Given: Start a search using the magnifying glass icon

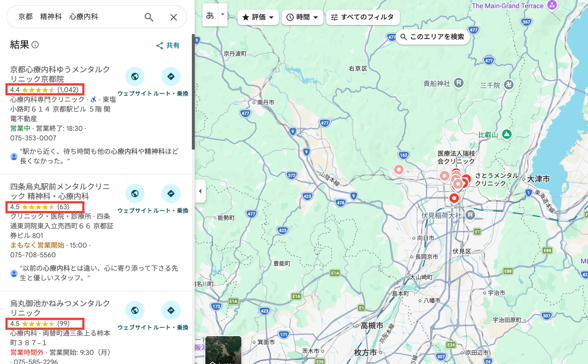Looking at the screenshot, I should coord(149,17).
